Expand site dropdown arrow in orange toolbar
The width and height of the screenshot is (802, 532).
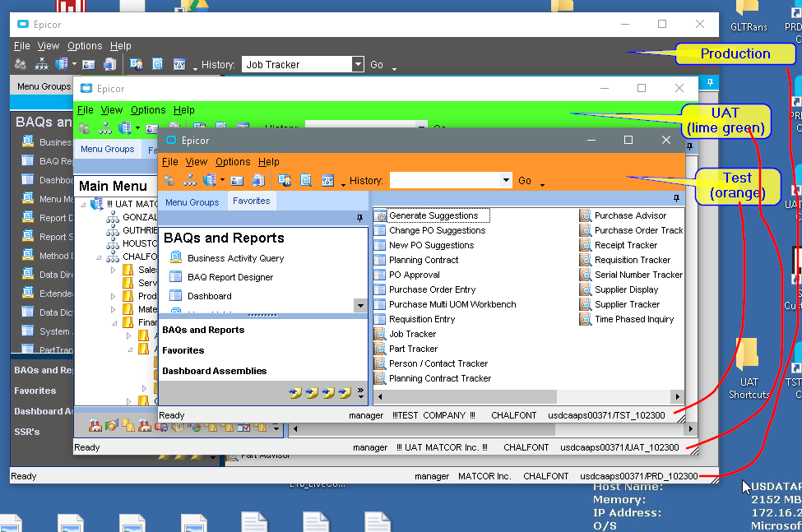pyautogui.click(x=222, y=180)
